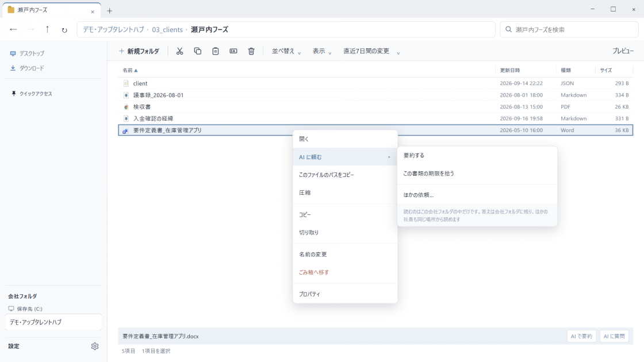
Task: Go forward with the right arrow
Action: point(30,29)
